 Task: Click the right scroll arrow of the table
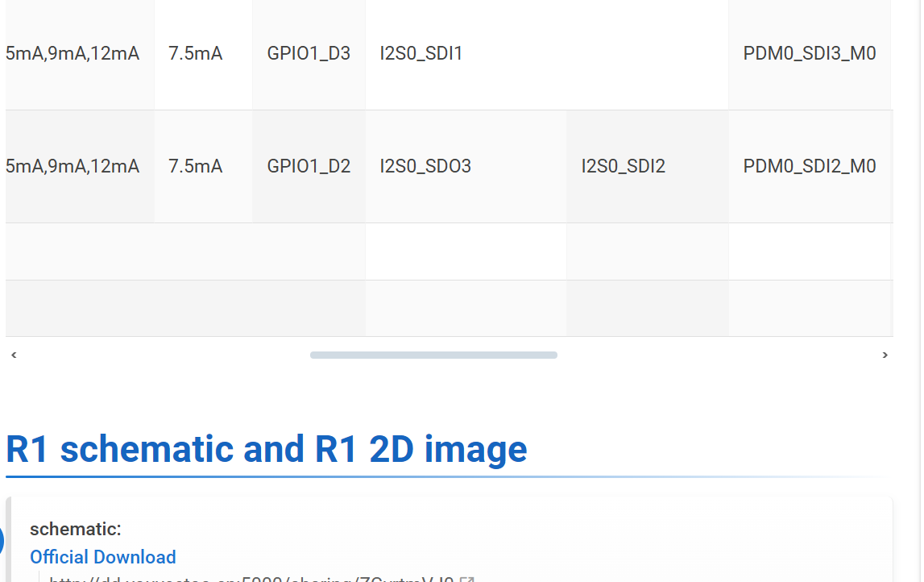885,355
